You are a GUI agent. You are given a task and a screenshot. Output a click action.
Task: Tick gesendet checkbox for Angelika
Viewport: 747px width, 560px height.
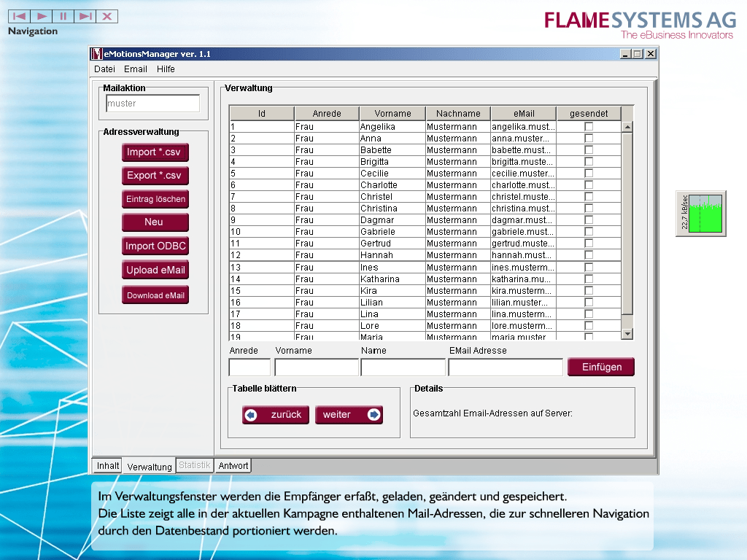(589, 127)
